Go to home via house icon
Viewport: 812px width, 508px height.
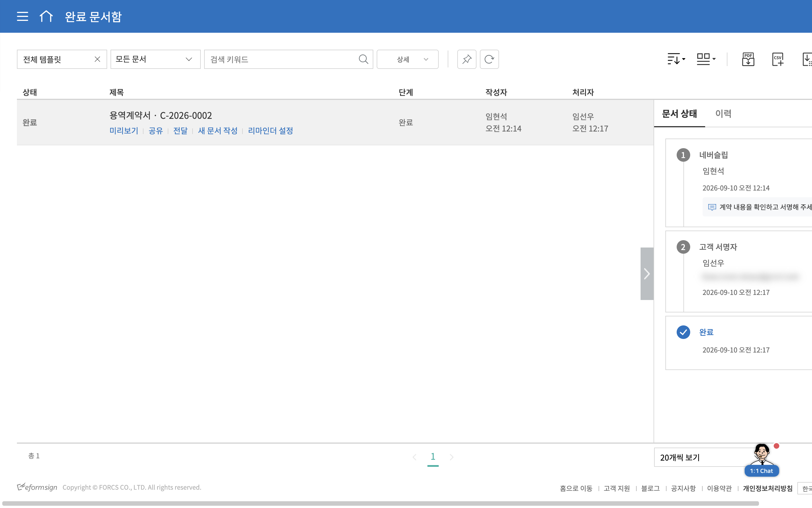[x=46, y=16]
